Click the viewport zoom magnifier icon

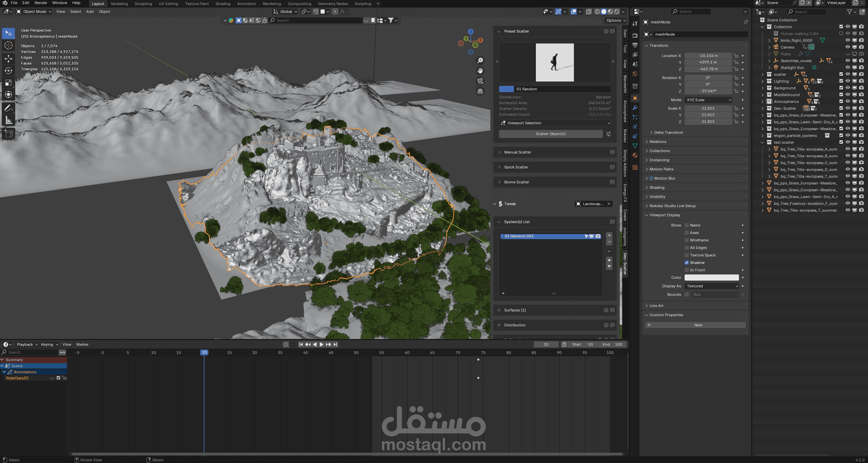480,60
